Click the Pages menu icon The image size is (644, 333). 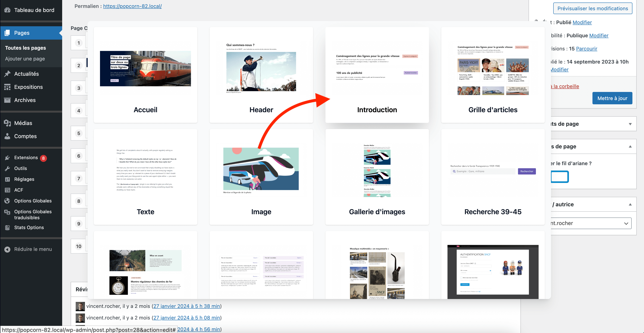pos(8,33)
